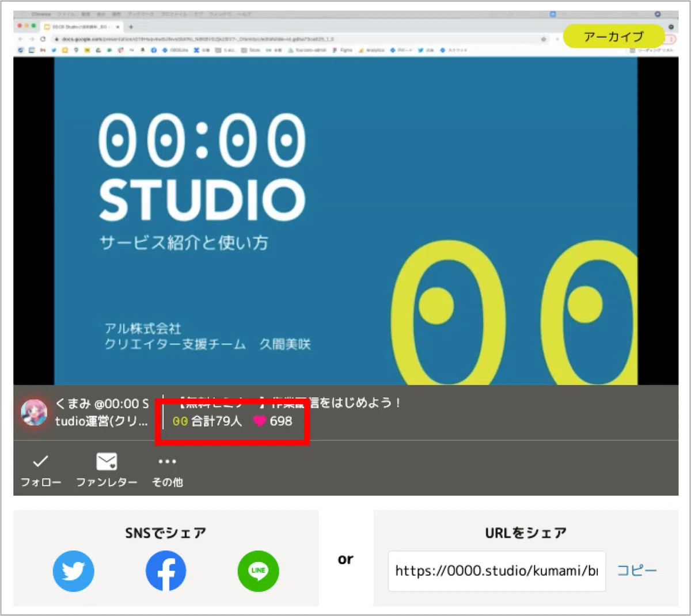Toggle the フォロー checkmark button
This screenshot has height=616, width=691.
pyautogui.click(x=40, y=470)
